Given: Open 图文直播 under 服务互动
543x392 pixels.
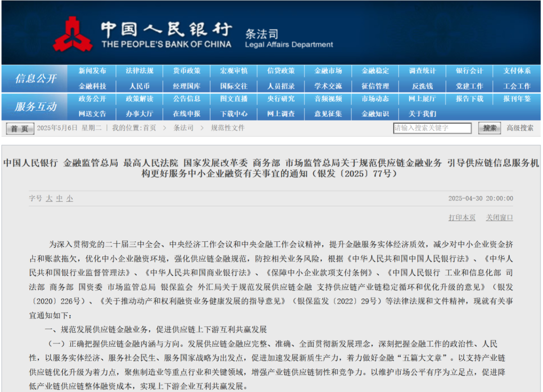Looking at the screenshot, I should click(234, 99).
